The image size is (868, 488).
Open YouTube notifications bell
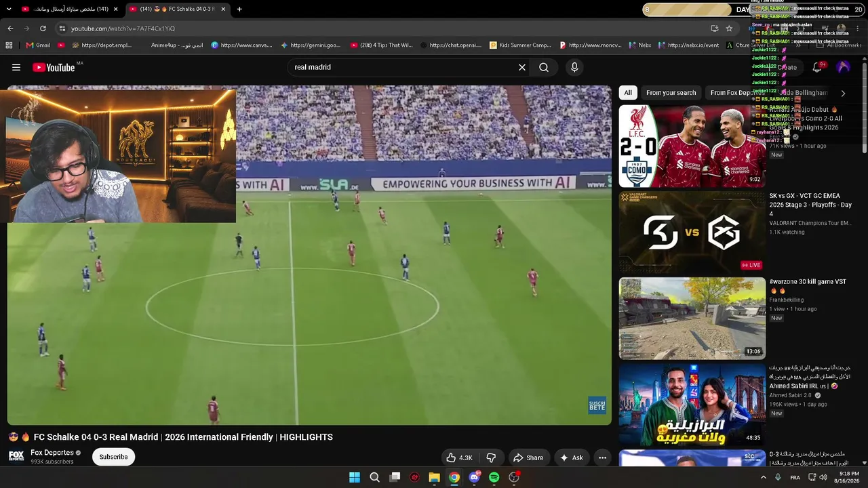pyautogui.click(x=817, y=67)
